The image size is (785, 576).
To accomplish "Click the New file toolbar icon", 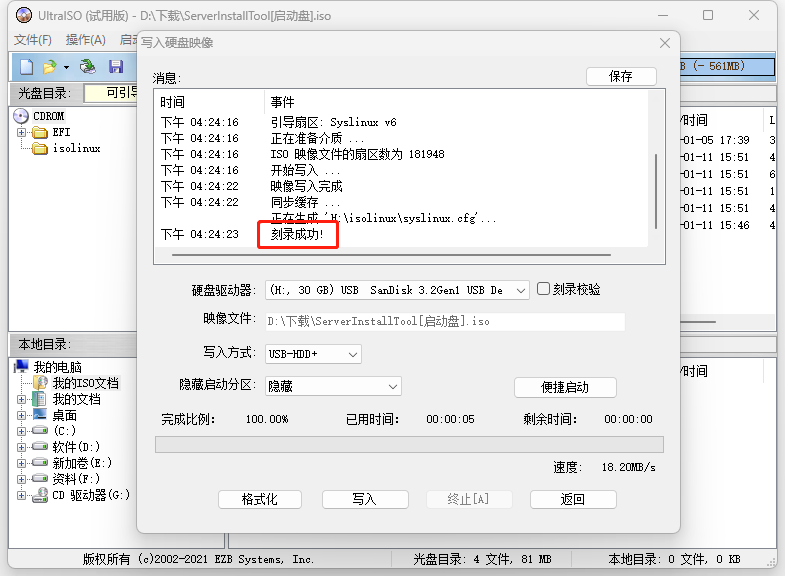I will click(26, 66).
